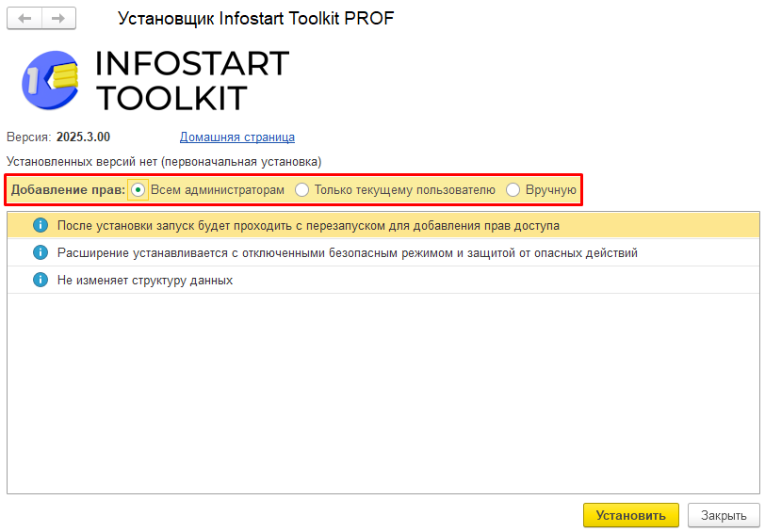Open the 'Домашняя страница' link
Viewport: 765px width, 532px height.
(237, 137)
